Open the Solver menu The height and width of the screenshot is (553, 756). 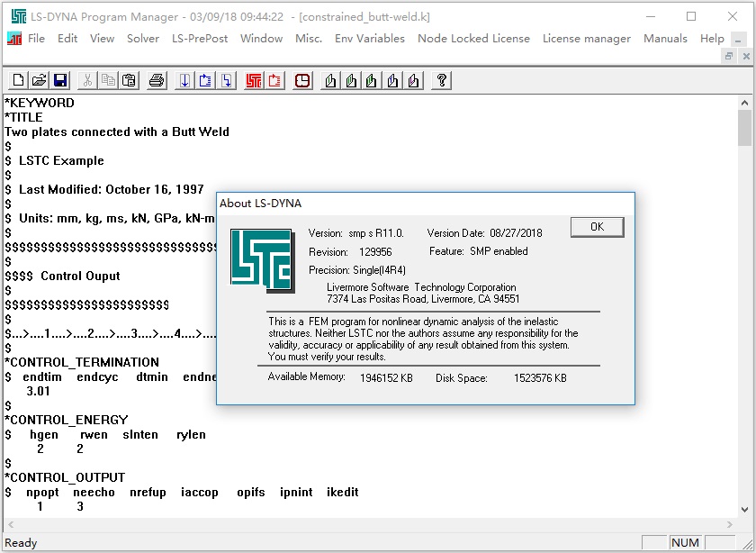[142, 39]
